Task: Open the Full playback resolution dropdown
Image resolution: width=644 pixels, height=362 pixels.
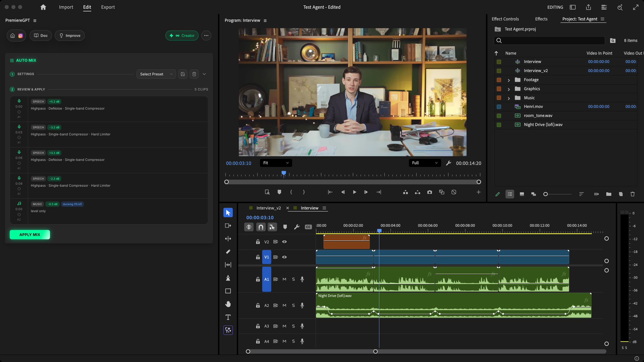Action: tap(425, 163)
